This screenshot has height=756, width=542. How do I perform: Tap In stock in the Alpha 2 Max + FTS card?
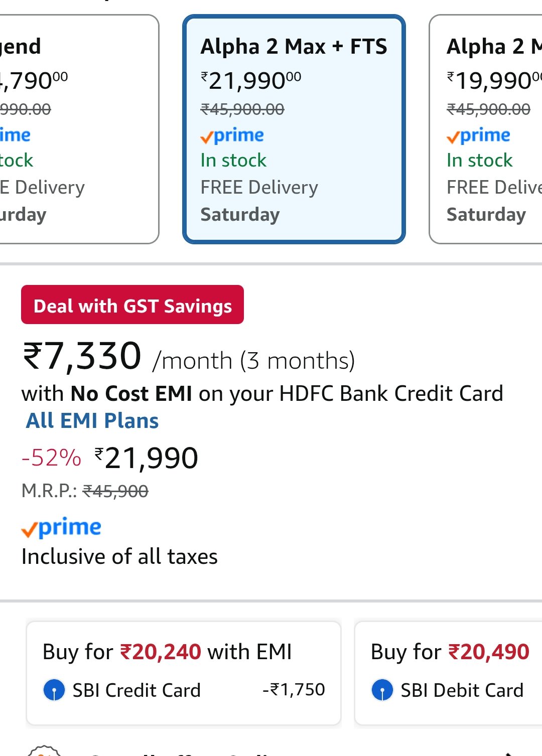click(233, 161)
